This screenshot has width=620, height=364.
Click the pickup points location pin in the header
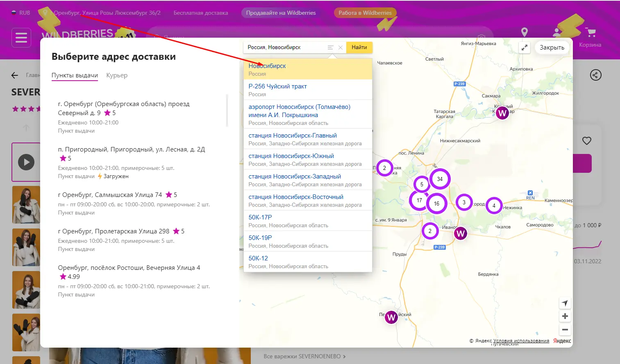(x=524, y=32)
